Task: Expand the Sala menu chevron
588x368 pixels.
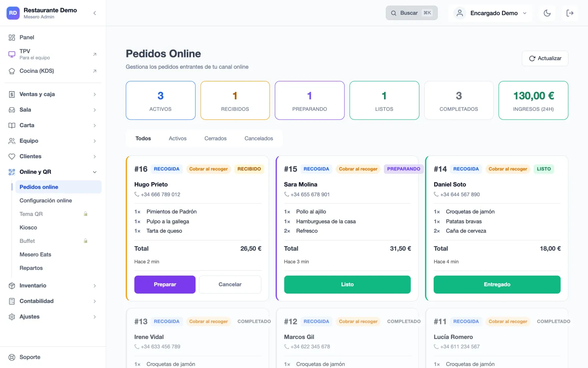Action: [x=94, y=110]
